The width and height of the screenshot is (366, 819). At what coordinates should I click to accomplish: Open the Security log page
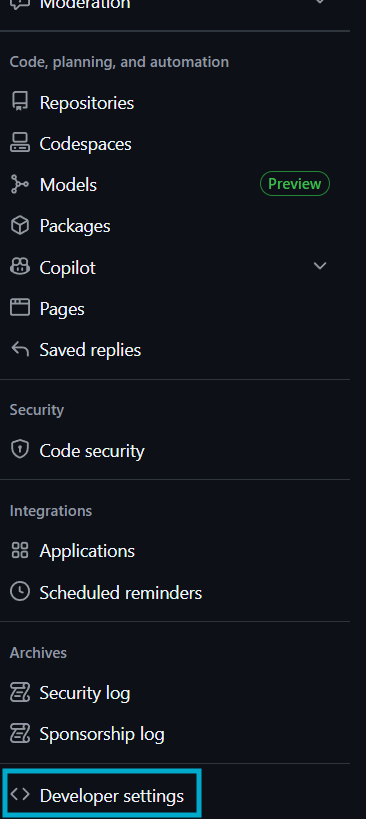tap(175, 693)
